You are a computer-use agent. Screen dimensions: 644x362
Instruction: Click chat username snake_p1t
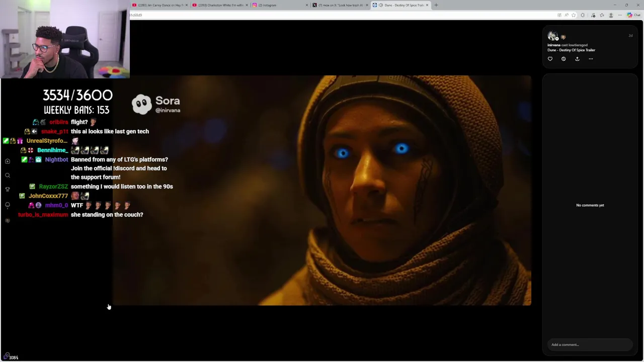pos(54,131)
